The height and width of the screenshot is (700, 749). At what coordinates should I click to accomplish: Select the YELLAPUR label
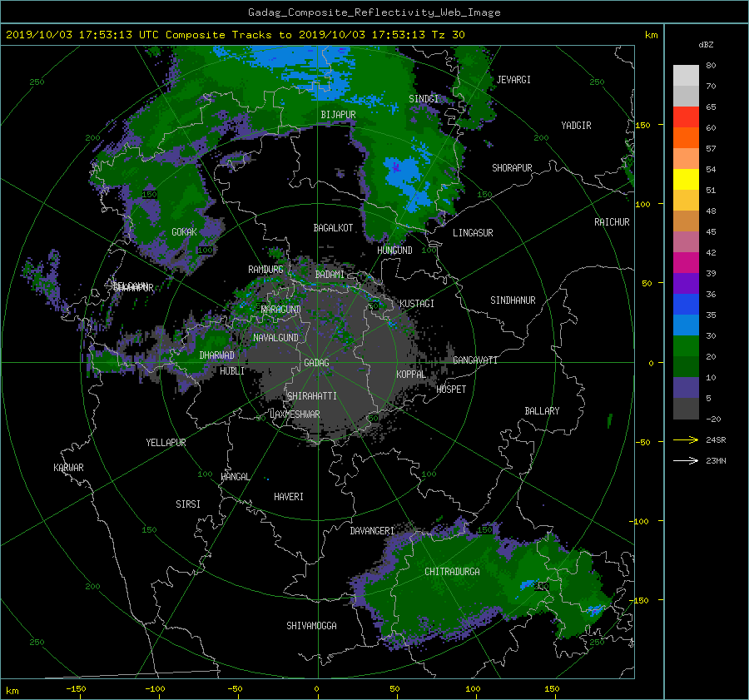click(166, 443)
